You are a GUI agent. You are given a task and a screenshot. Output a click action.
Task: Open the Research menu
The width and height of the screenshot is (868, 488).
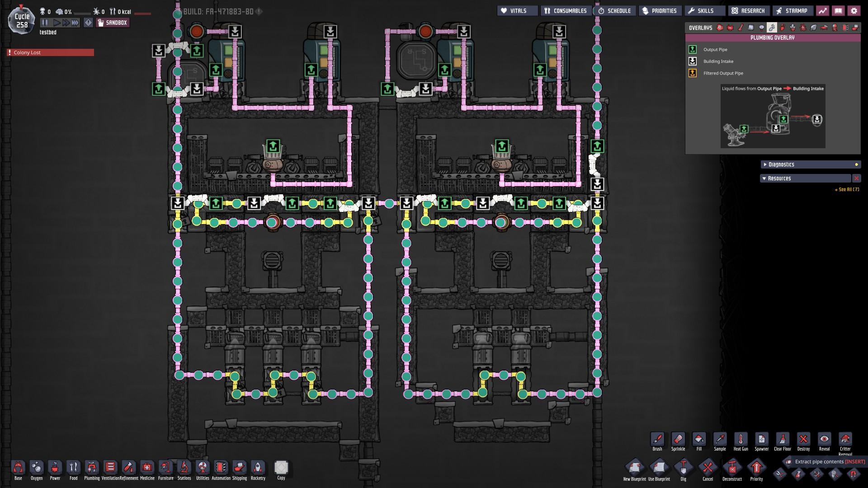point(748,11)
